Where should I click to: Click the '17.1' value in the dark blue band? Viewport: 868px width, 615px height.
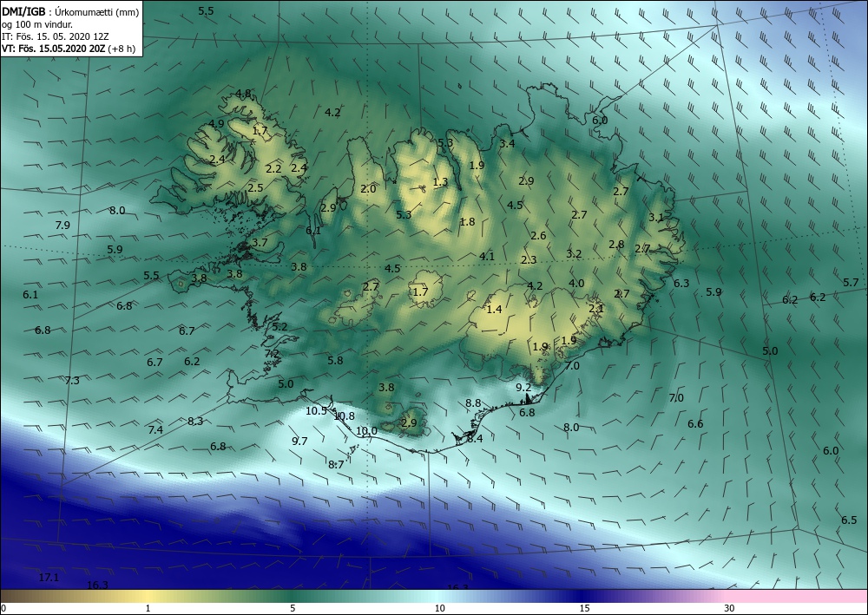coord(49,578)
